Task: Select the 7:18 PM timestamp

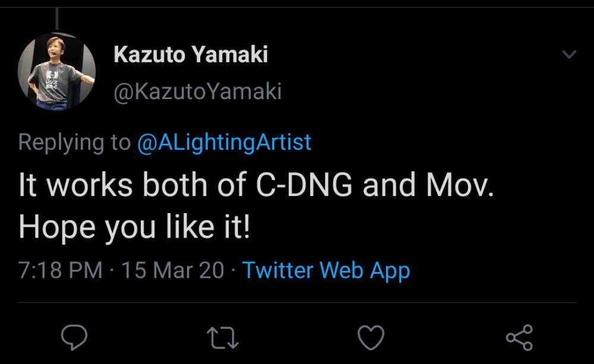Action: point(60,270)
